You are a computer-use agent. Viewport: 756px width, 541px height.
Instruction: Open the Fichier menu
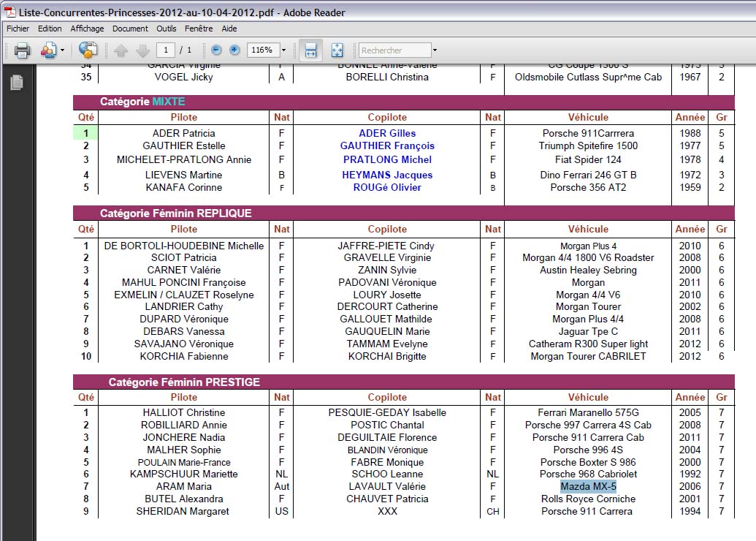[18, 29]
